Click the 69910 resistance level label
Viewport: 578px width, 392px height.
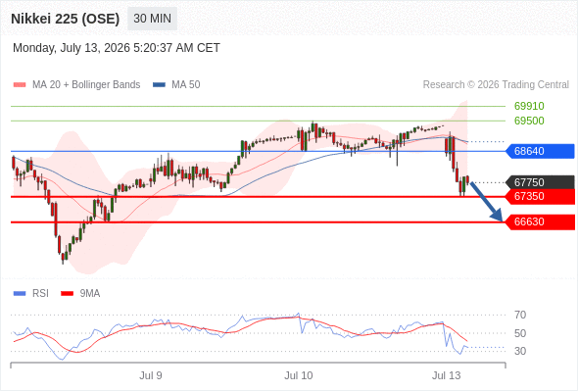529,106
